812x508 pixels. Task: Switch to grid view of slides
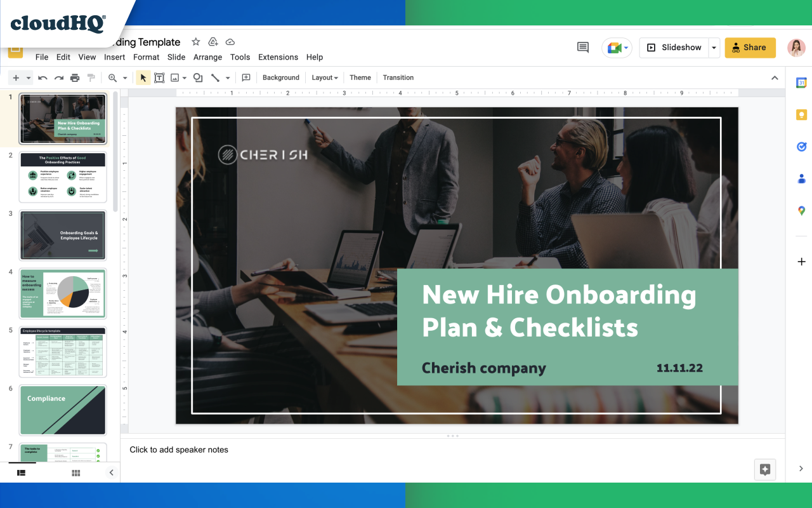tap(75, 472)
